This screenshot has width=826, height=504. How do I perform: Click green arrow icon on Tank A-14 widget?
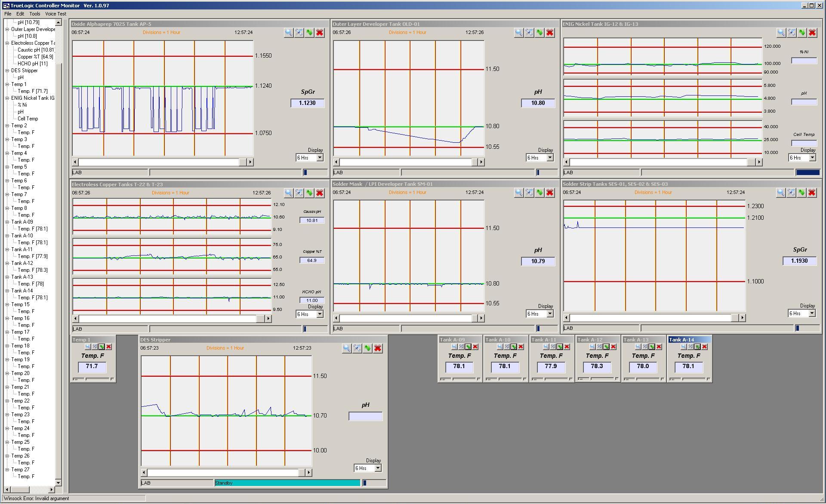(697, 347)
